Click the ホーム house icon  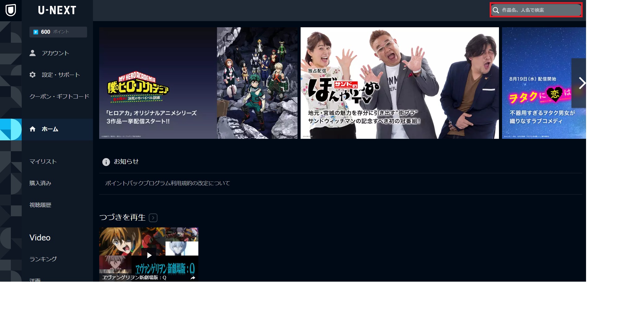click(x=33, y=129)
